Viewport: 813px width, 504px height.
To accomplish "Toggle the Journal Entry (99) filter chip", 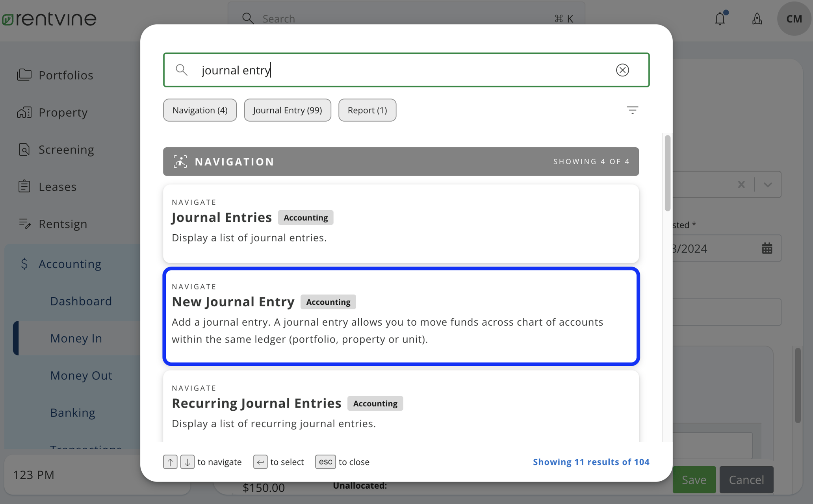I will tap(287, 110).
